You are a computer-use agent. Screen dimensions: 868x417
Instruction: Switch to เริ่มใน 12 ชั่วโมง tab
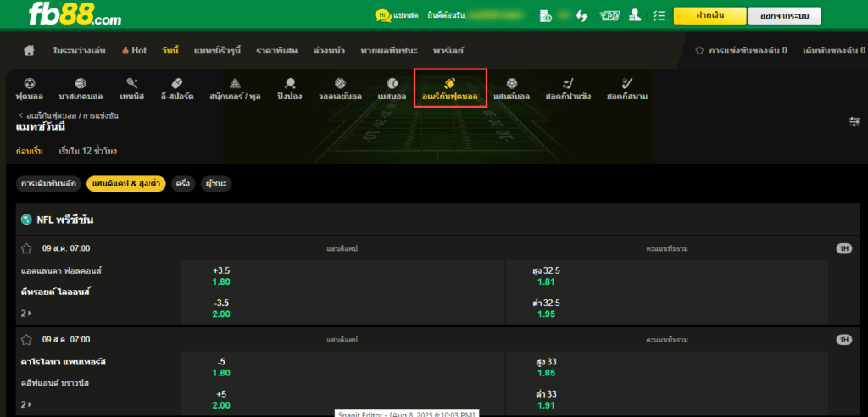pyautogui.click(x=88, y=151)
